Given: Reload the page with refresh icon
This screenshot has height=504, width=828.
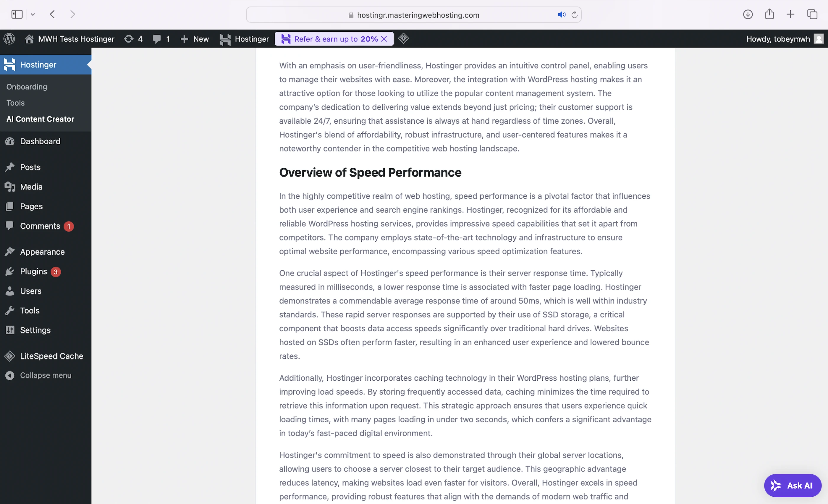Looking at the screenshot, I should (x=574, y=15).
